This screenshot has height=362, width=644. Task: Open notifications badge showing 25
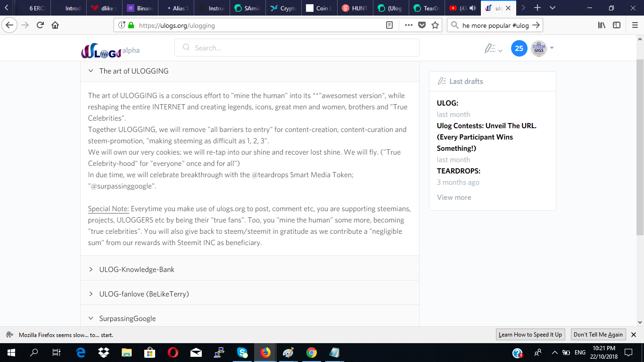coord(519,48)
